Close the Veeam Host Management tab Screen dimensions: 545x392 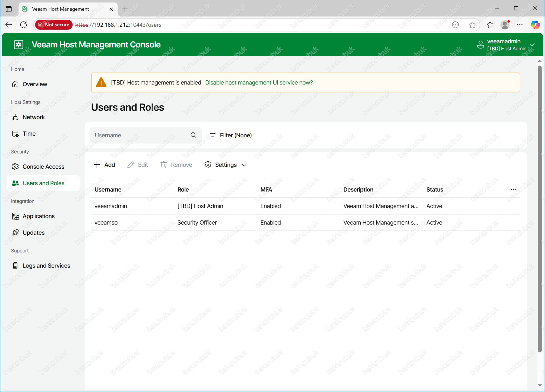pyautogui.click(x=111, y=9)
